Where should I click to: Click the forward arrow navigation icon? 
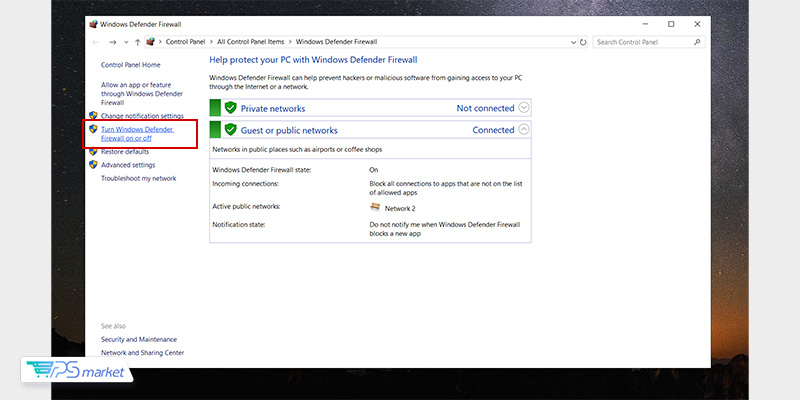click(x=113, y=42)
